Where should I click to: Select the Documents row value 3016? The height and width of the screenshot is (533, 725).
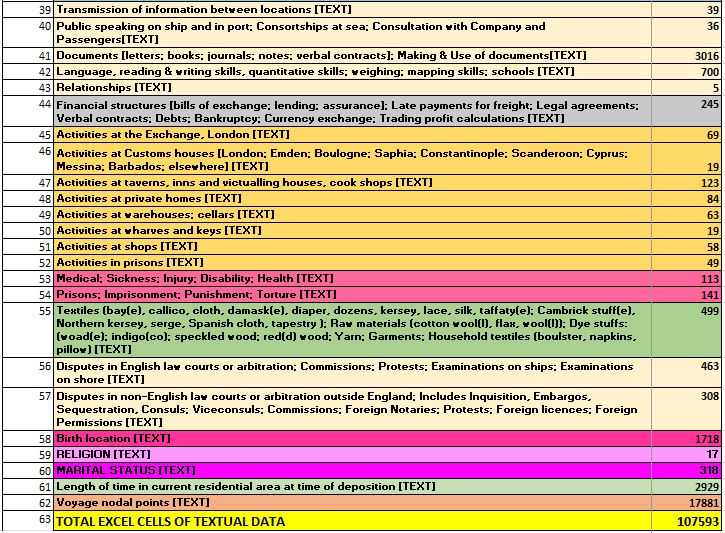click(x=686, y=56)
